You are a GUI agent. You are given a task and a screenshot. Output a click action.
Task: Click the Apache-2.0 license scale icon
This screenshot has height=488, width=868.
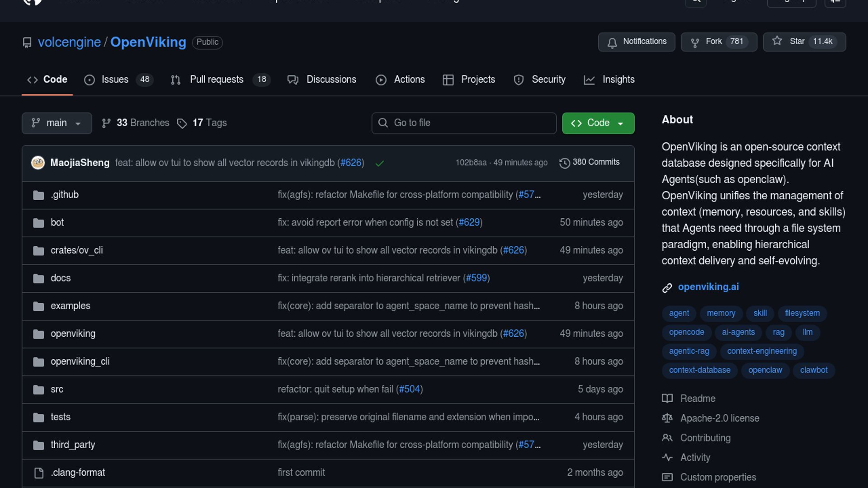tap(667, 418)
